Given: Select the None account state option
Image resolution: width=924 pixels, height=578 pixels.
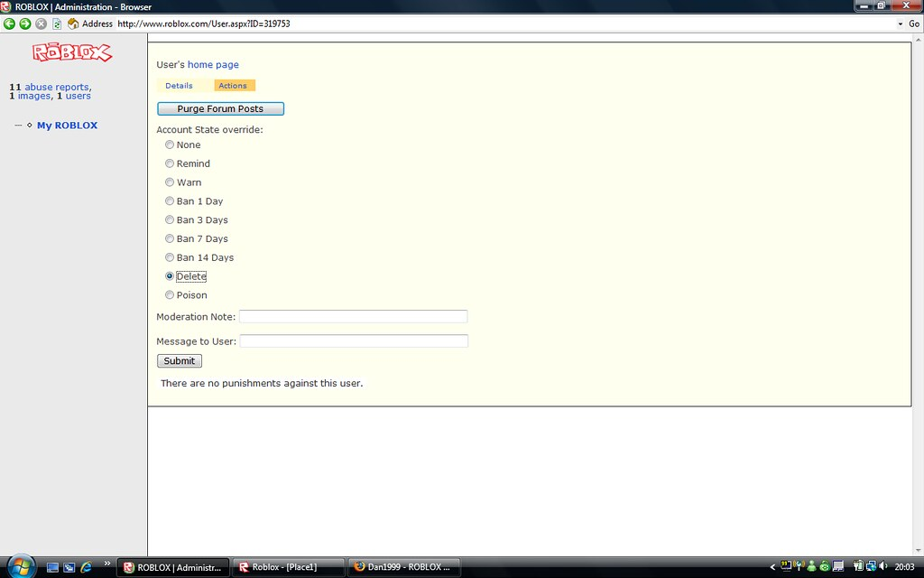Looking at the screenshot, I should [x=170, y=144].
